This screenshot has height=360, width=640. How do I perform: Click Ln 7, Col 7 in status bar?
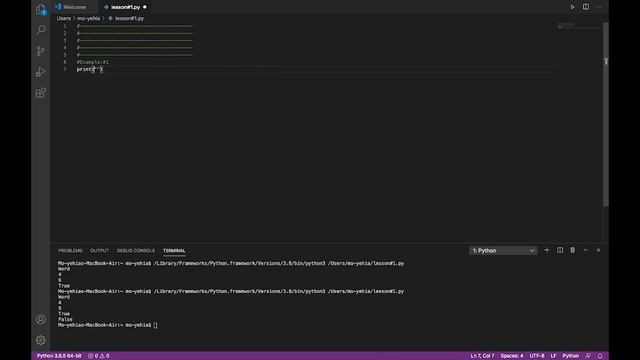tap(482, 356)
